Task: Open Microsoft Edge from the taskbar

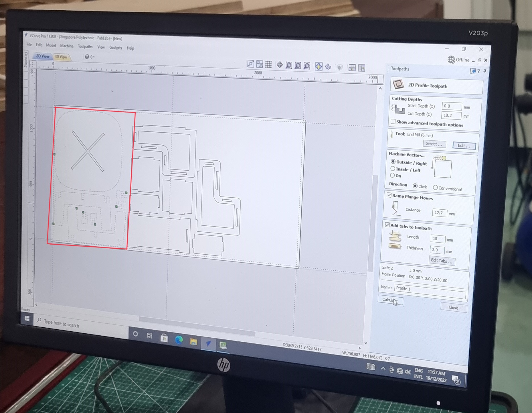Action: (179, 340)
